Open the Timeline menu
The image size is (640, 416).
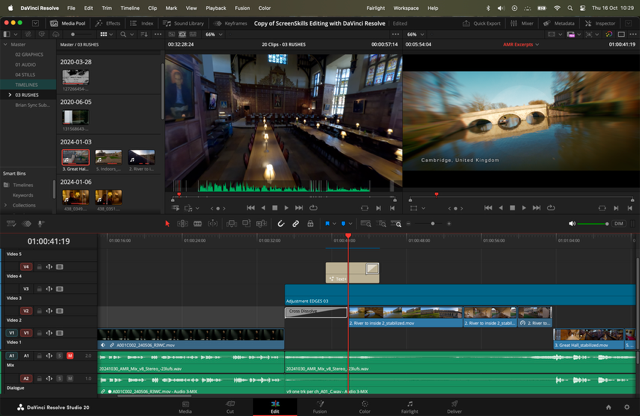(130, 8)
